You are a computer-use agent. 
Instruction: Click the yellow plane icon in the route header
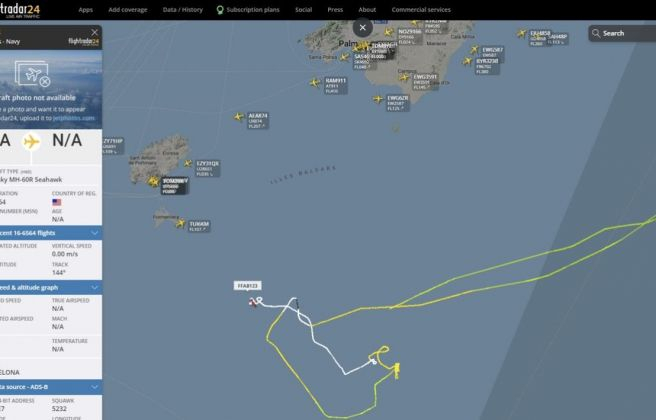(x=31, y=141)
